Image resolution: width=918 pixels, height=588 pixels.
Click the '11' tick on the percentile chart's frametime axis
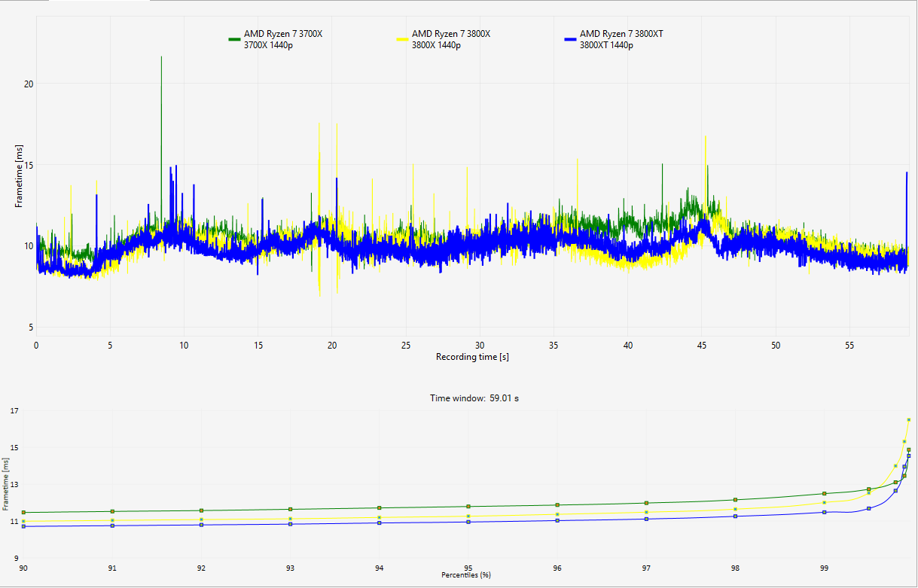click(x=15, y=521)
